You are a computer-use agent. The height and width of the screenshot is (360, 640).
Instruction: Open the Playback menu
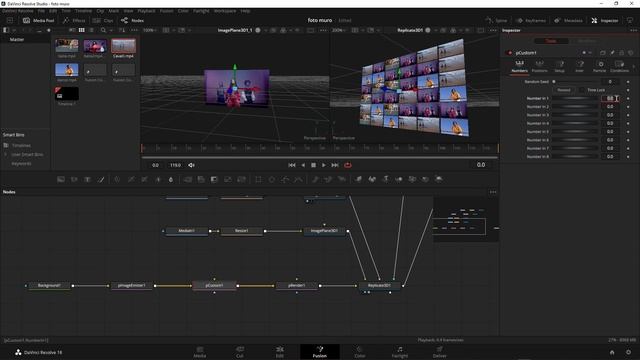pyautogui.click(x=146, y=11)
